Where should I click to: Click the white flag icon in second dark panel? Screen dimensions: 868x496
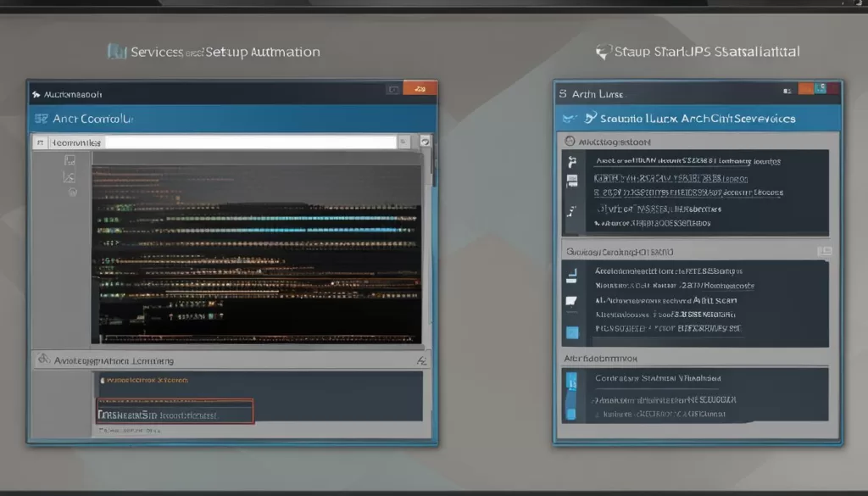click(x=571, y=302)
